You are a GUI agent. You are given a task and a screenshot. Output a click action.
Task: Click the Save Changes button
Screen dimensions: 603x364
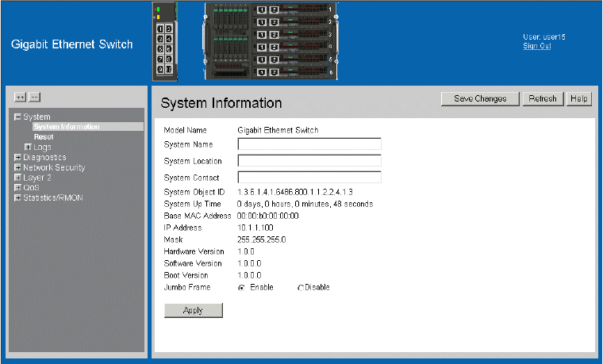(x=480, y=99)
